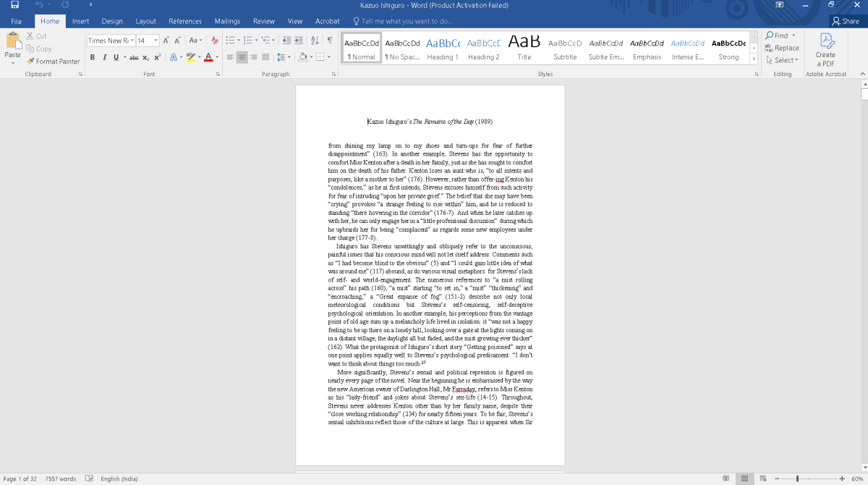Screen dimensions: 868x485
Task: Click the Clear All Formatting icon
Action: pyautogui.click(x=215, y=41)
